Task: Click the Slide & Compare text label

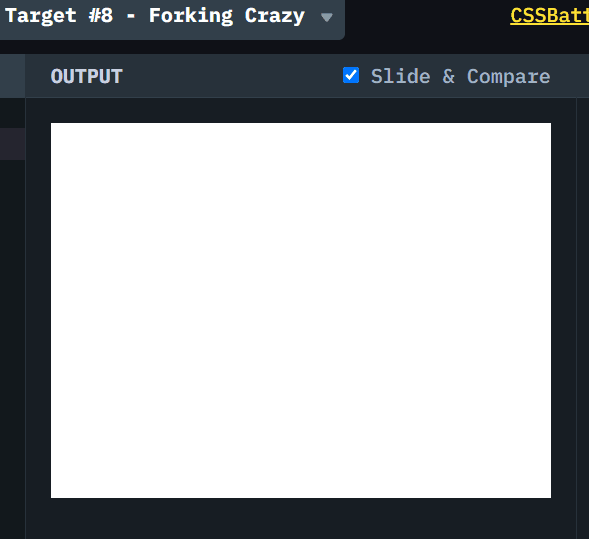Action: (x=461, y=77)
